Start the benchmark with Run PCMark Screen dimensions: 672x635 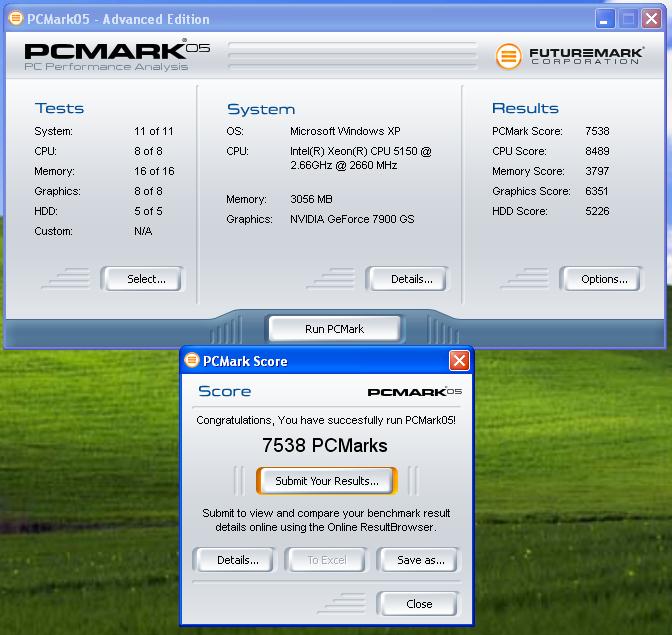click(x=334, y=329)
